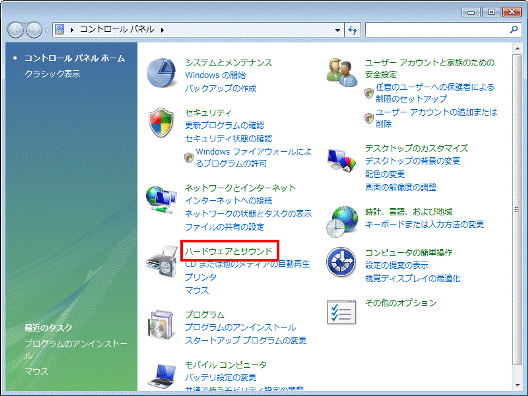This screenshot has height=396, width=528.
Task: Click the プログラムのアンインストール link in main pane
Action: (240, 327)
